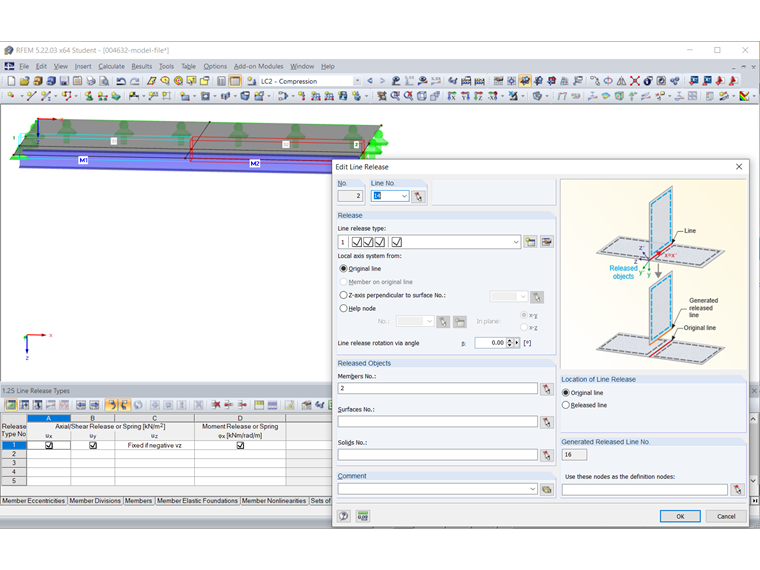
Task: Edit line release type icon
Action: pos(547,242)
